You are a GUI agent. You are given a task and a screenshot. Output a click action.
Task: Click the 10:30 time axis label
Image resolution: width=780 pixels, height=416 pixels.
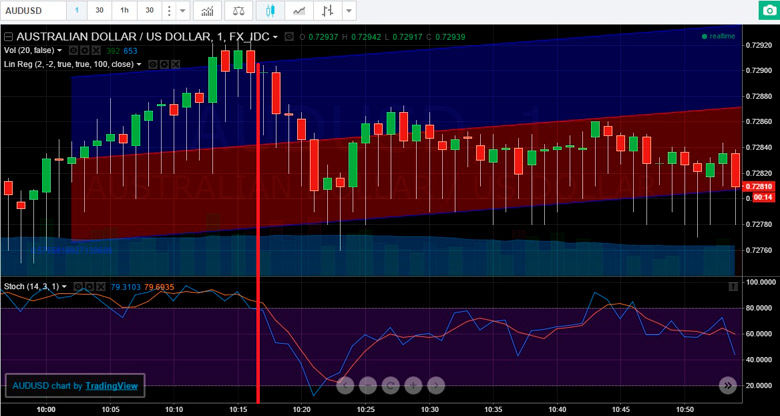(429, 409)
